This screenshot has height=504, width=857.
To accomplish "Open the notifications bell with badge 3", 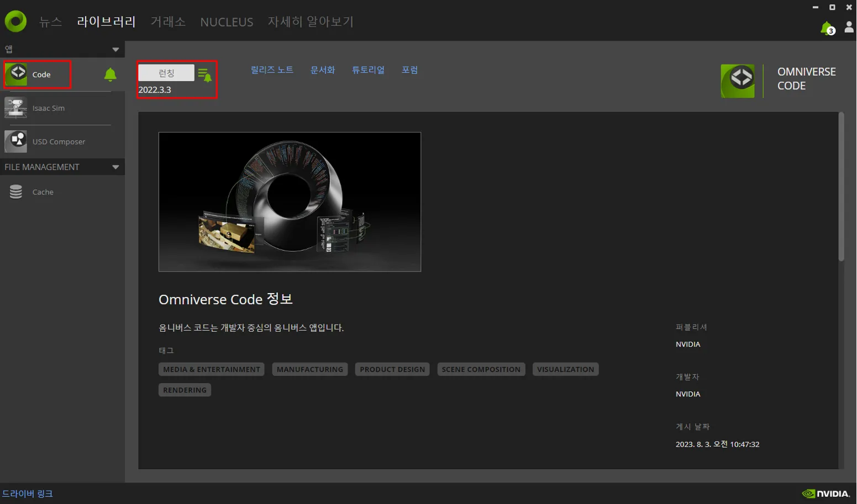I will click(x=827, y=28).
